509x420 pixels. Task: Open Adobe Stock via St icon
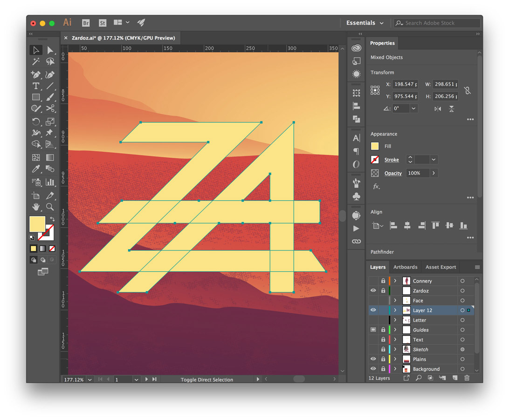click(x=103, y=23)
